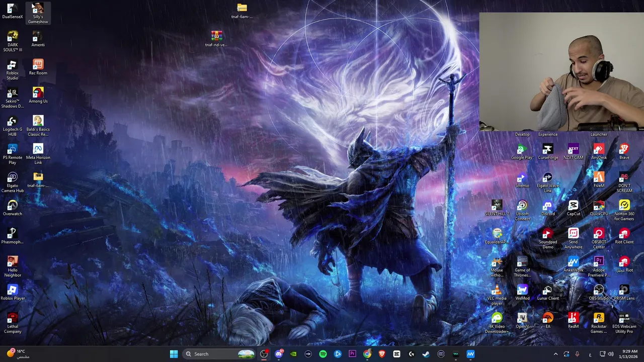Select the Discord desktop shortcut
Screen dimensions: 644x362
547,208
